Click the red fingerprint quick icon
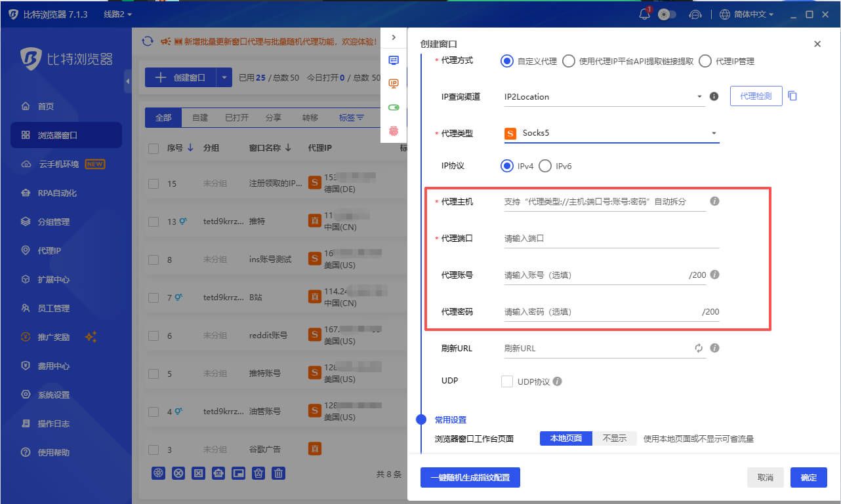This screenshot has width=841, height=504. [x=394, y=130]
